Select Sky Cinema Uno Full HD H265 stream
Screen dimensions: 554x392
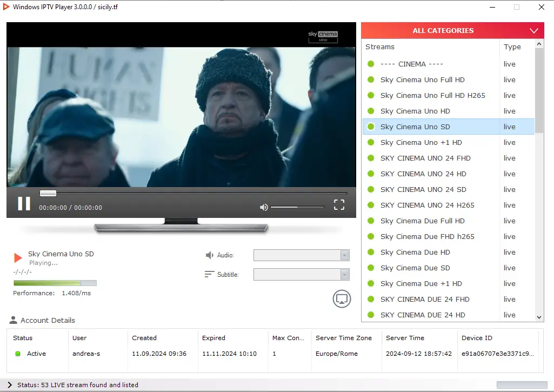(x=449, y=96)
